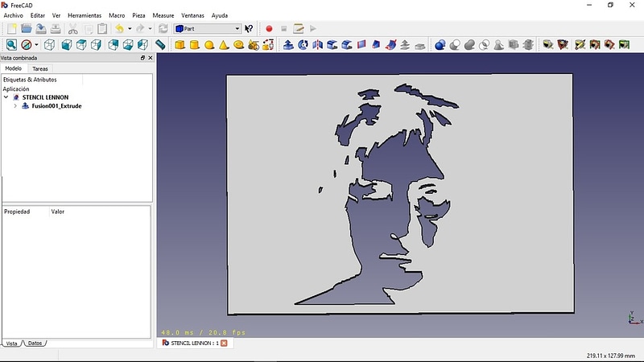Select the Sweep tool

[390, 45]
